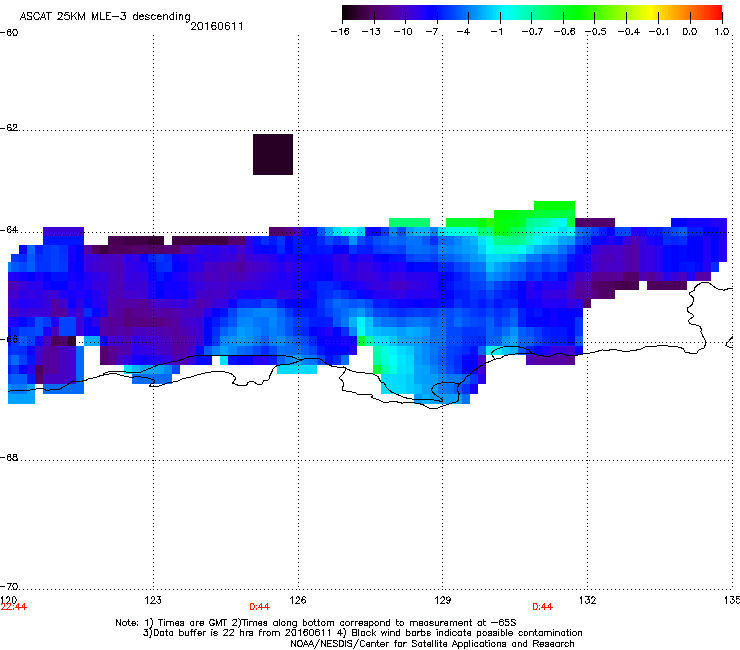Click the -62 latitude axis label
The image size is (740, 650).
9,128
